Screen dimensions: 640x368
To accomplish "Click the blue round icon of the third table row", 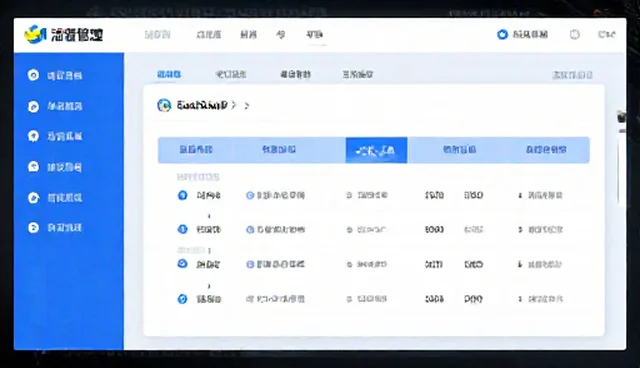I will [x=182, y=264].
